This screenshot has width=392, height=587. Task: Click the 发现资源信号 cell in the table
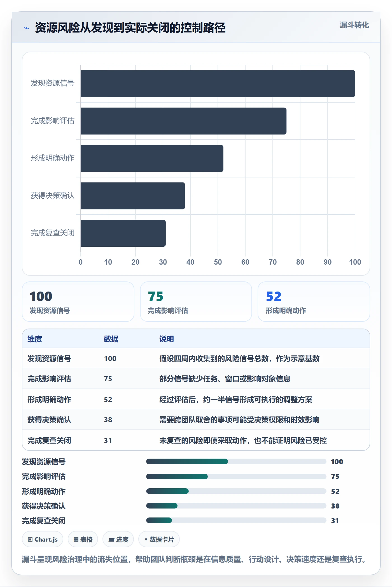click(49, 359)
